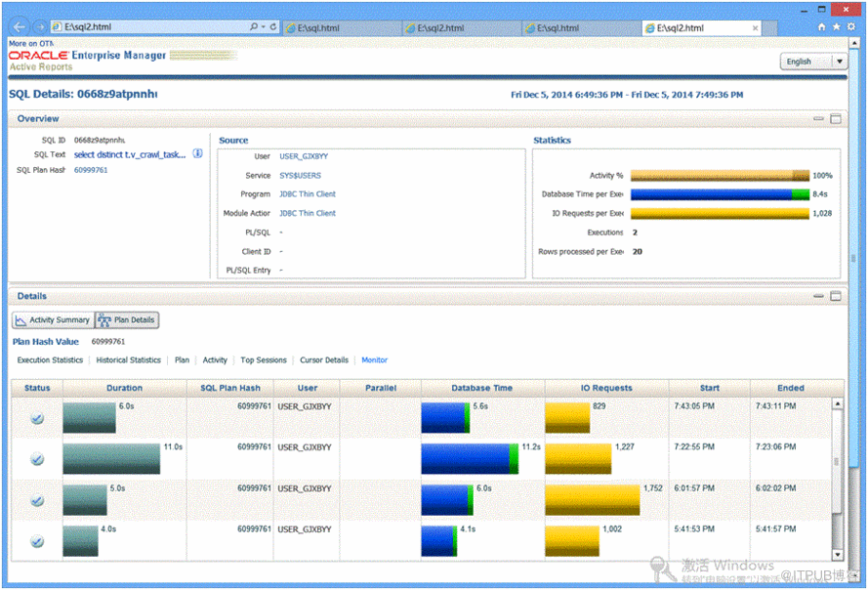Click Module Action JDBC Thin Client link
This screenshot has height=590, width=868.
click(308, 213)
